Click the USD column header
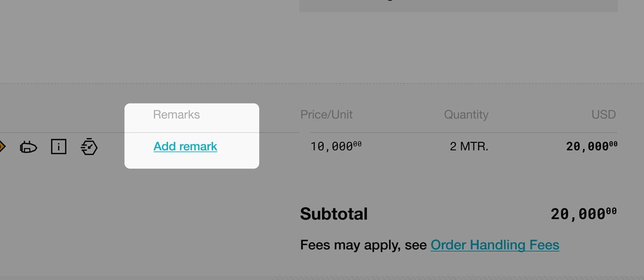644x280 pixels. click(x=604, y=115)
